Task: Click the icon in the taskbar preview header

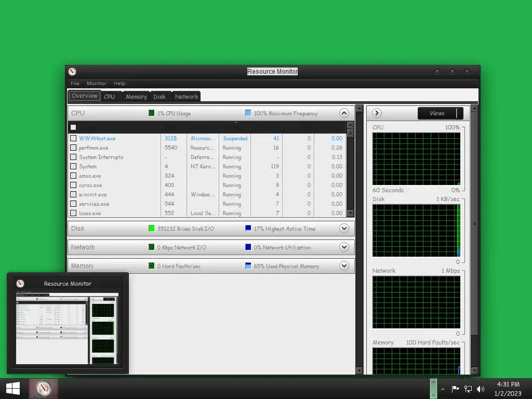Action: pos(20,284)
